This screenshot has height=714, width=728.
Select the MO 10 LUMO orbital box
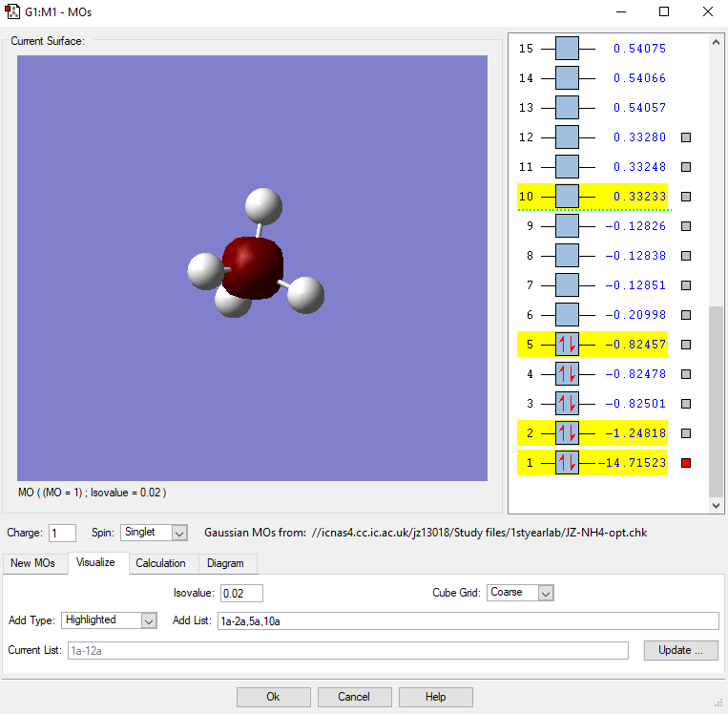click(567, 197)
